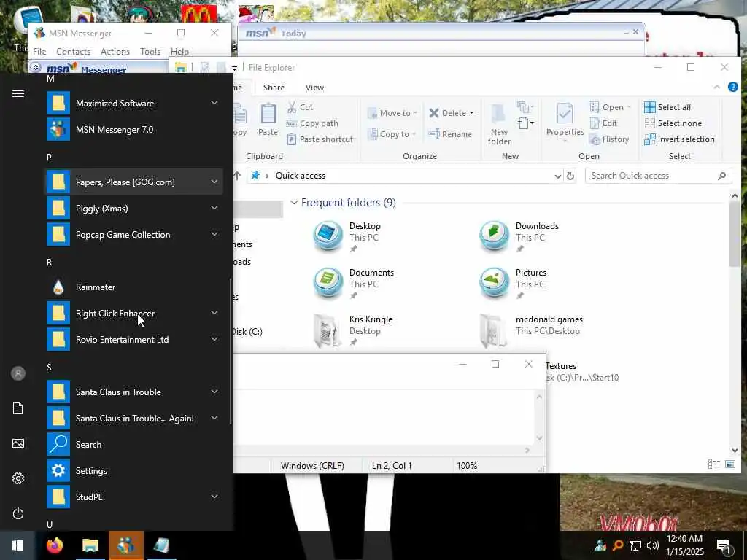Open MSN Messenger Help menu

tap(179, 52)
